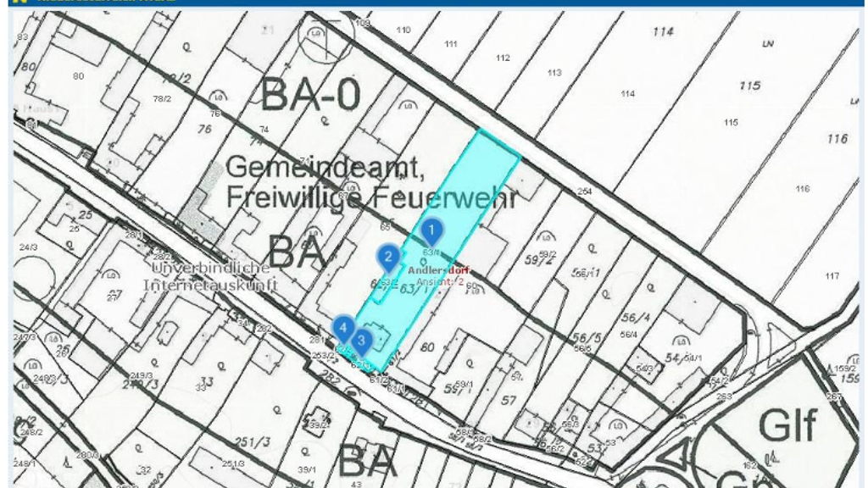Click the Gemeindeamt map label
The height and width of the screenshot is (488, 868).
tap(325, 167)
